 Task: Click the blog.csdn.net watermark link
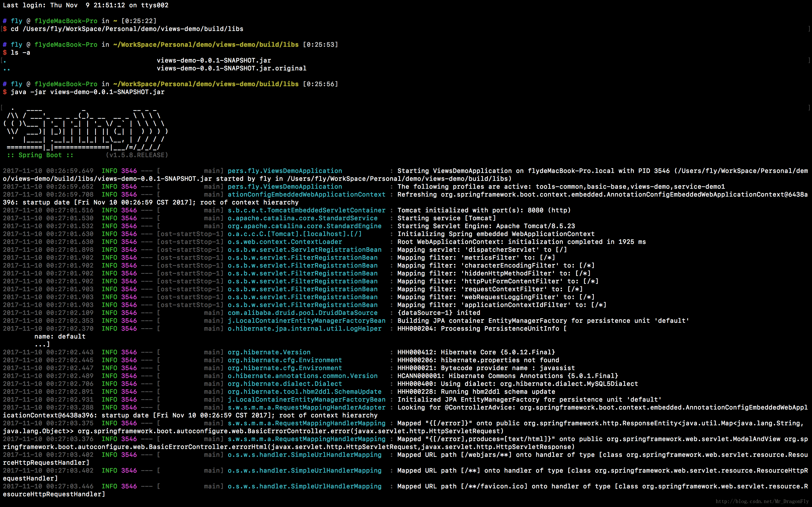[x=762, y=501]
